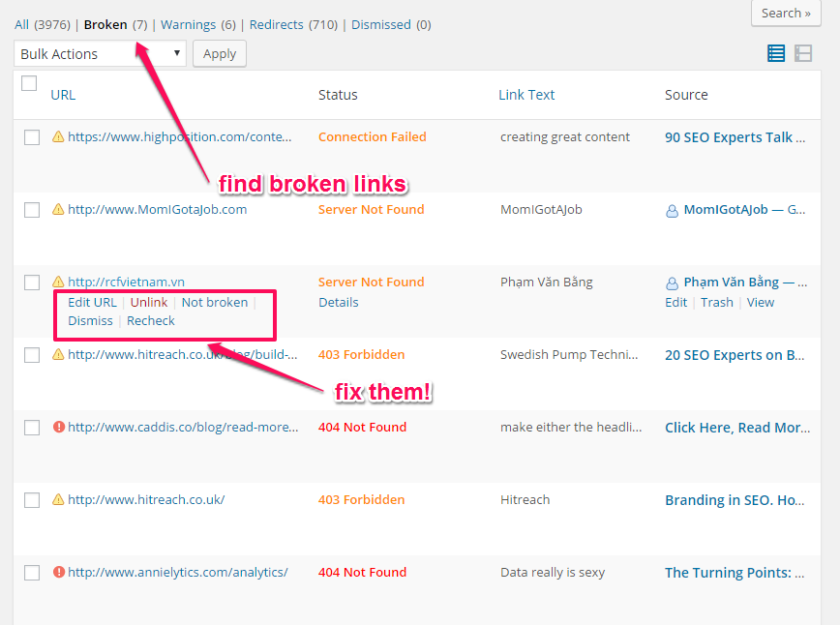The height and width of the screenshot is (625, 840).
Task: Switch to list table view icon
Action: click(776, 53)
